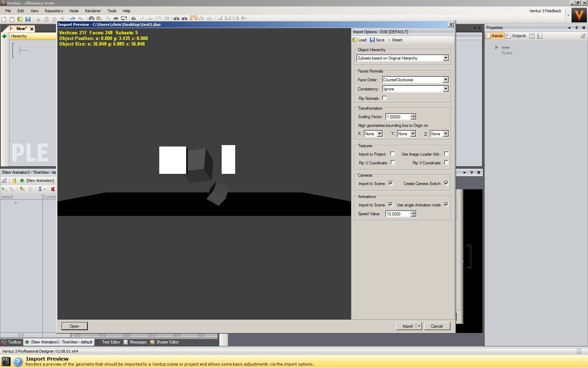The width and height of the screenshot is (588, 368).
Task: Open the Object Hierarchy dropdown
Action: pyautogui.click(x=446, y=58)
